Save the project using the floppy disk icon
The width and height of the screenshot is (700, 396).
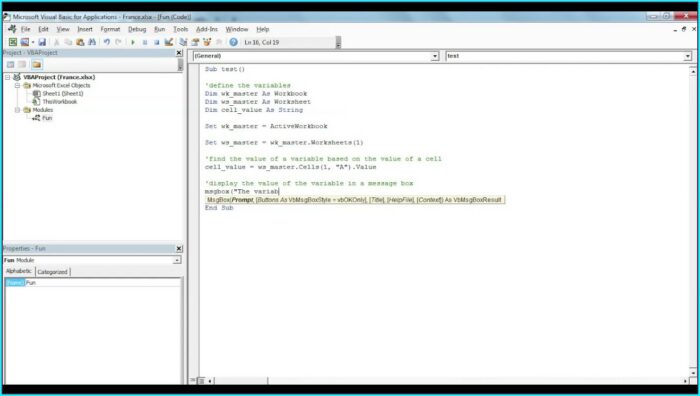[42, 42]
